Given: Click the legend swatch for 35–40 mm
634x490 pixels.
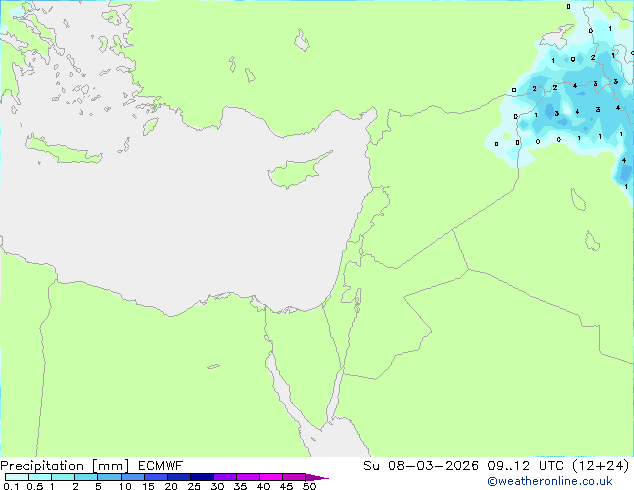Looking at the screenshot, I should coord(247,477).
